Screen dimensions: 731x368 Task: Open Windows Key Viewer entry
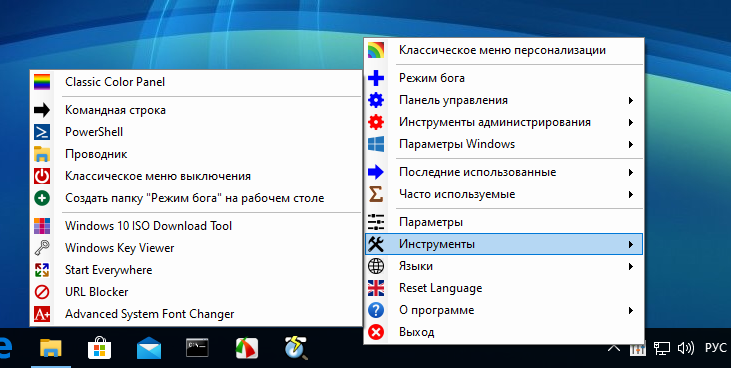(196, 248)
